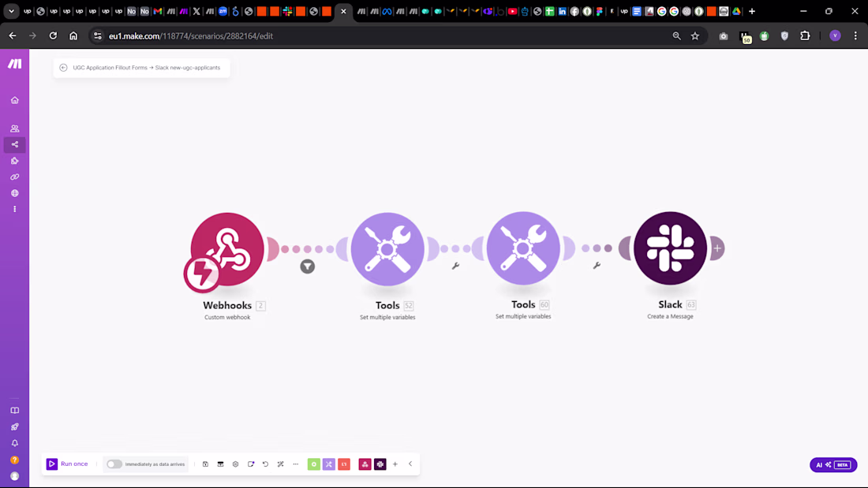The width and height of the screenshot is (868, 488).
Task: Open the Slack Create a Message module
Action: [671, 248]
